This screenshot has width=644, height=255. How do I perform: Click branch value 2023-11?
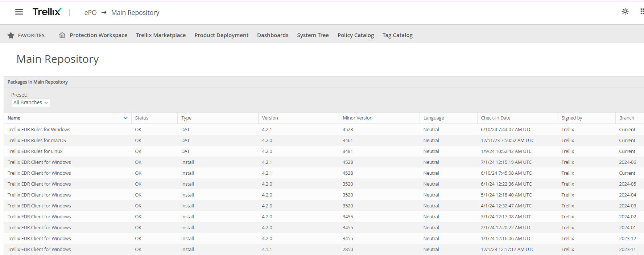[x=627, y=249]
